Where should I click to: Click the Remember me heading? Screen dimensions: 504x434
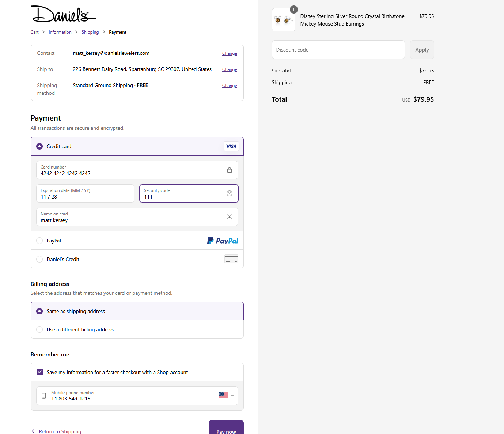(50, 355)
